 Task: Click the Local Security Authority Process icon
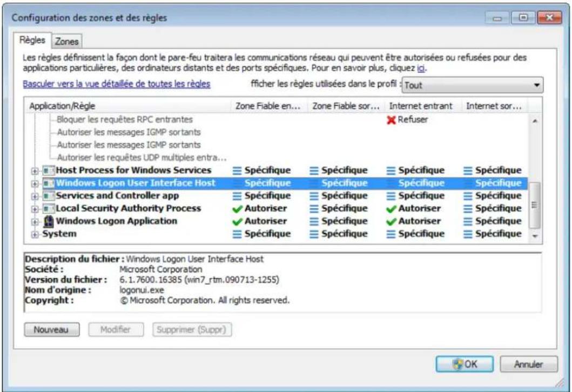48,208
